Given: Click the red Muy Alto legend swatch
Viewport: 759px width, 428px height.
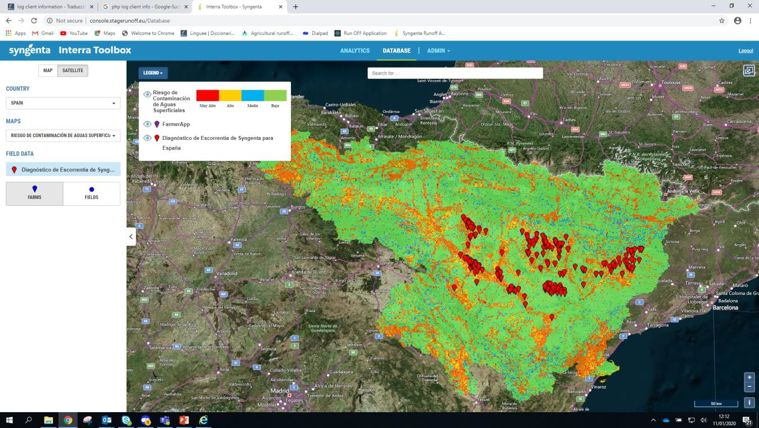Looking at the screenshot, I should point(207,95).
